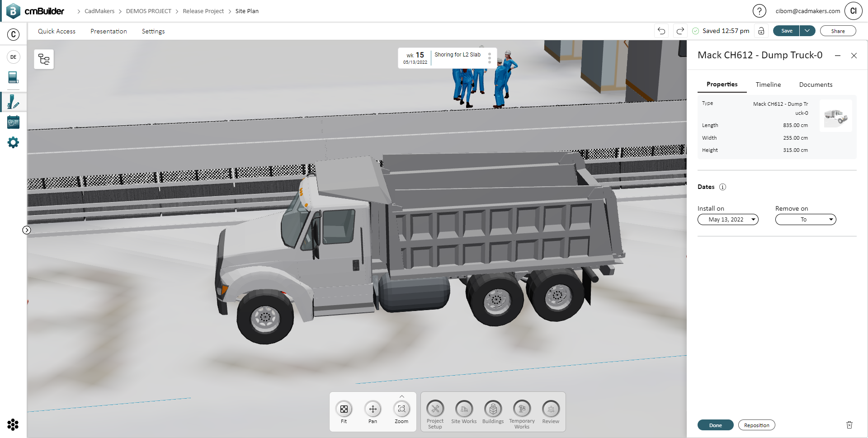Click the circled C company icon
The width and height of the screenshot is (868, 438).
[x=14, y=34]
